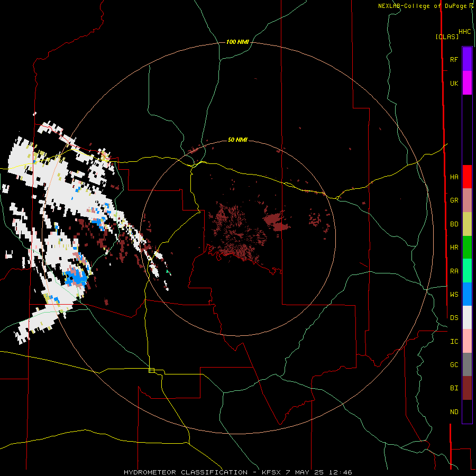This screenshot has width=476, height=476.
Task: Click the HR legend text label
Action: click(454, 248)
